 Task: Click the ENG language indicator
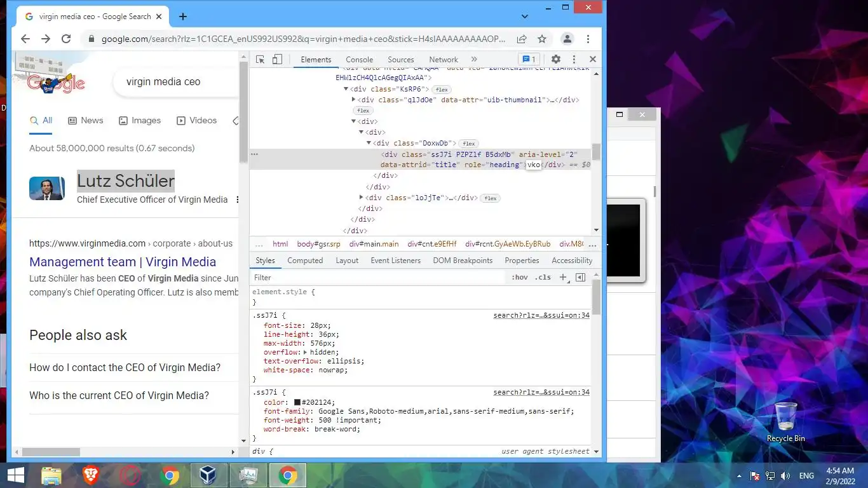(x=806, y=476)
